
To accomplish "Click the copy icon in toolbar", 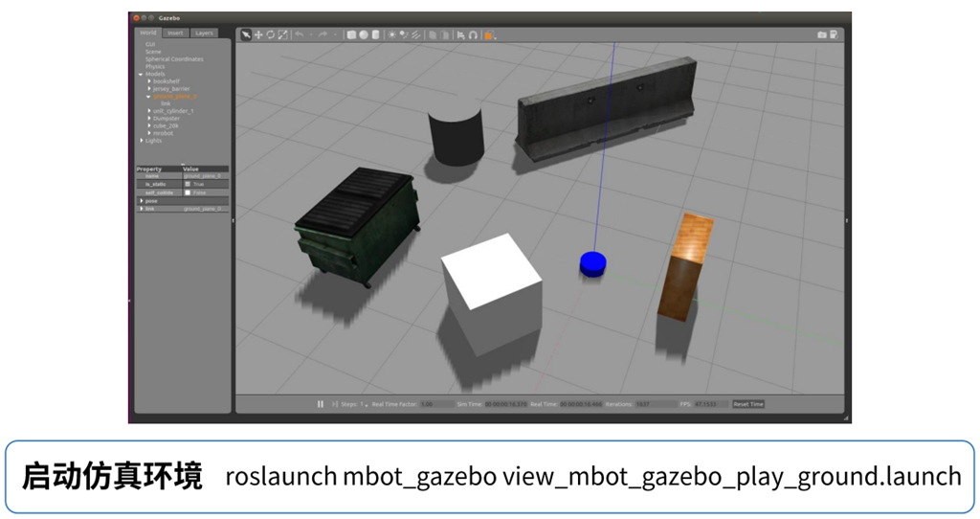I will (x=433, y=35).
